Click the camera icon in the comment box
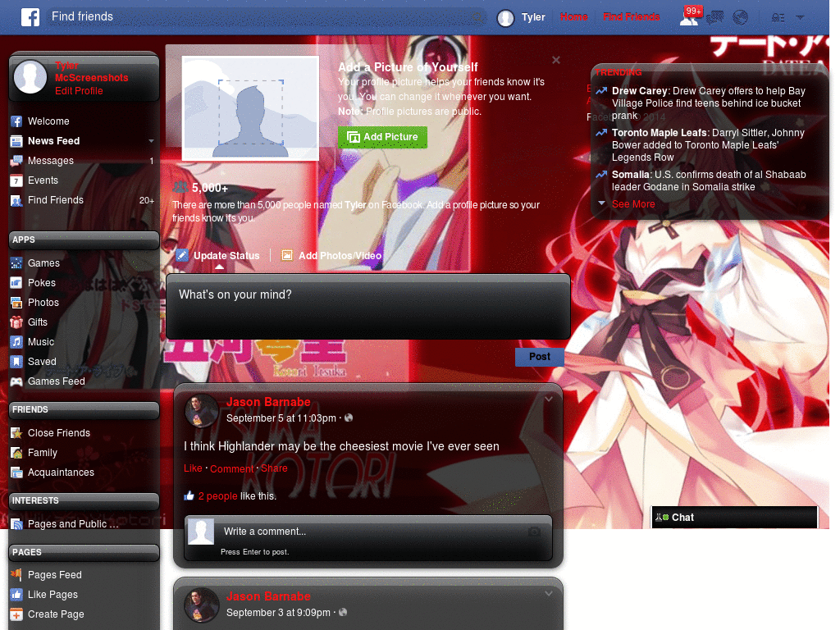 click(x=536, y=532)
